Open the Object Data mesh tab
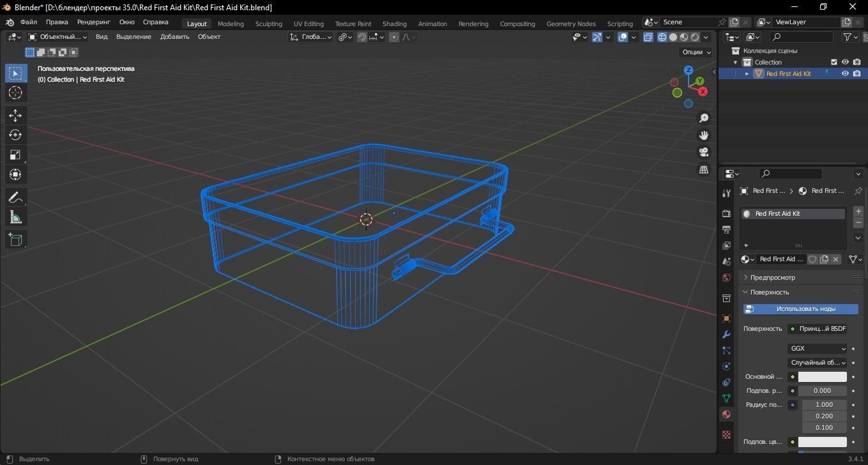The height and width of the screenshot is (465, 868). tap(726, 398)
